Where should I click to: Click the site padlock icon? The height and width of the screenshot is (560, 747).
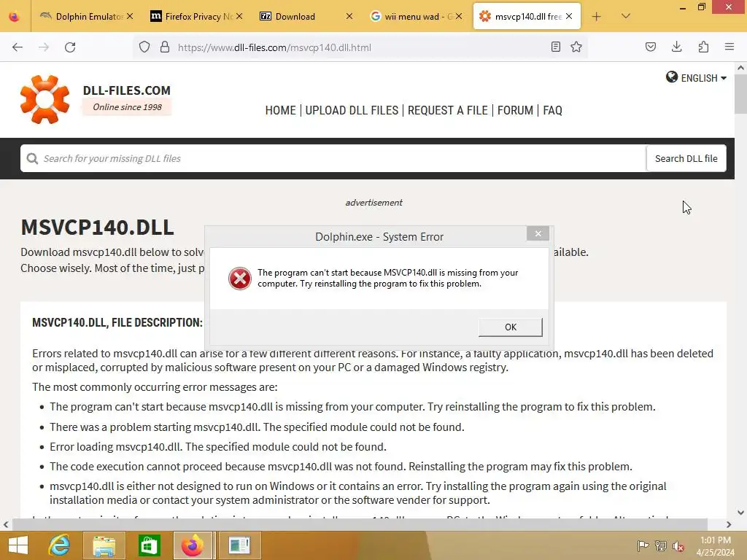165,47
